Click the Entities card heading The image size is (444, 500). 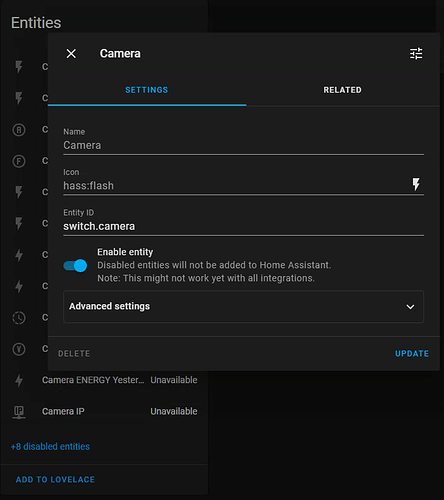[36, 23]
